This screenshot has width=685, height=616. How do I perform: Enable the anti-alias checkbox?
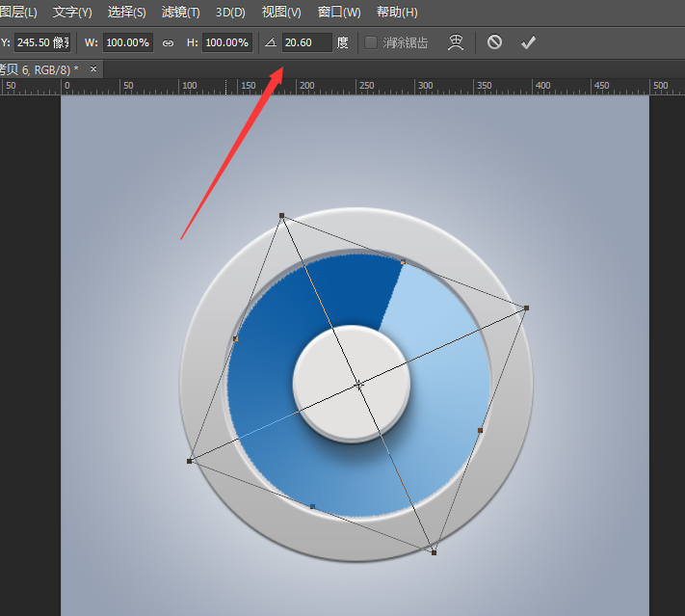[x=371, y=42]
